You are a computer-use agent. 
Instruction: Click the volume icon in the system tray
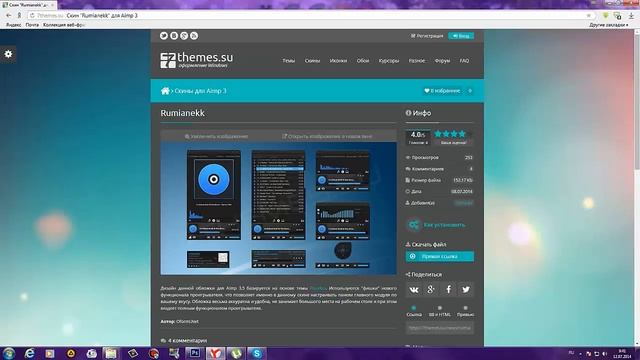(x=604, y=353)
